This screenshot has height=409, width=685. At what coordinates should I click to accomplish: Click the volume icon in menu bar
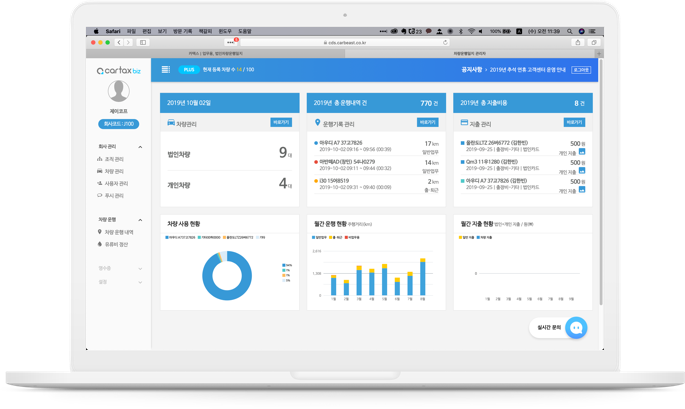481,31
